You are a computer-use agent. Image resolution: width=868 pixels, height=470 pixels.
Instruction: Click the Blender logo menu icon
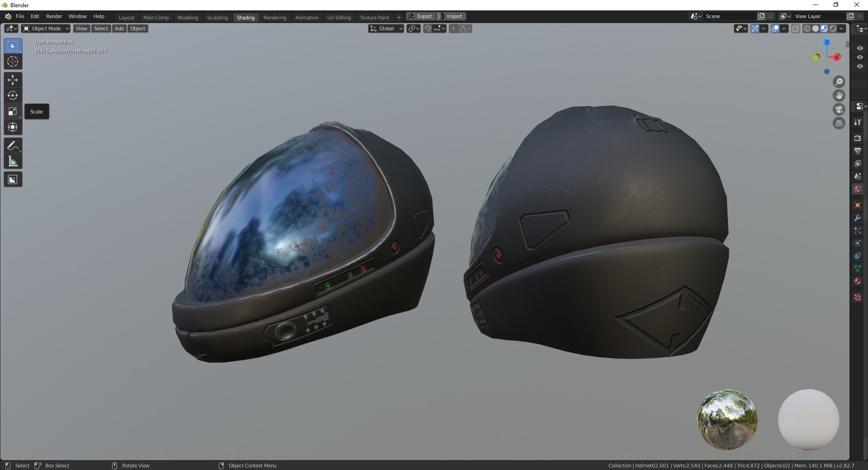coord(8,16)
